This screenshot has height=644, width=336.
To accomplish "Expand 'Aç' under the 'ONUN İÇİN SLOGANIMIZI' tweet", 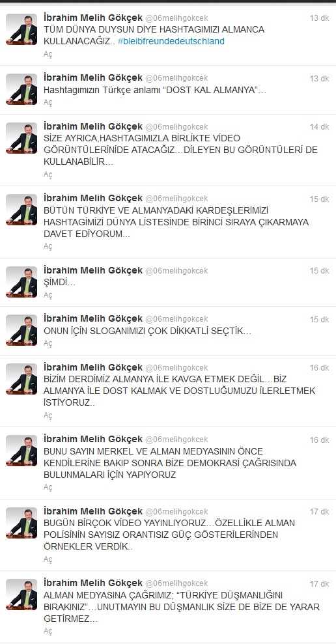I will 48,343.
